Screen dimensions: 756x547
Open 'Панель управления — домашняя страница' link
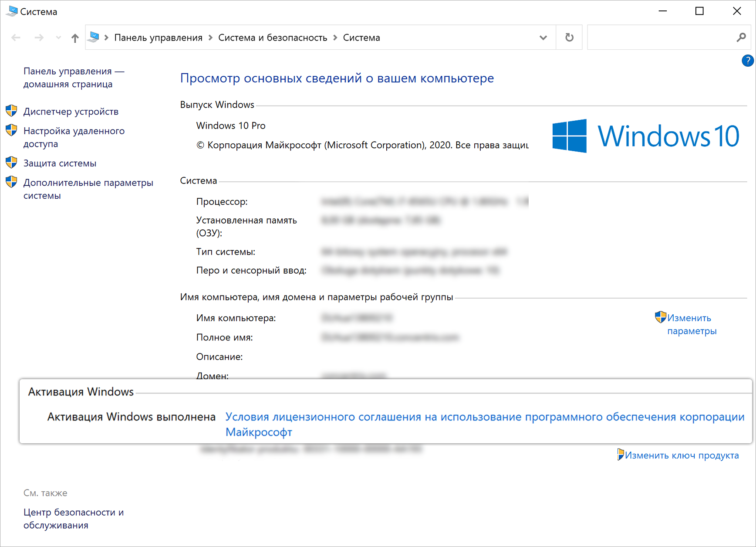pyautogui.click(x=74, y=78)
